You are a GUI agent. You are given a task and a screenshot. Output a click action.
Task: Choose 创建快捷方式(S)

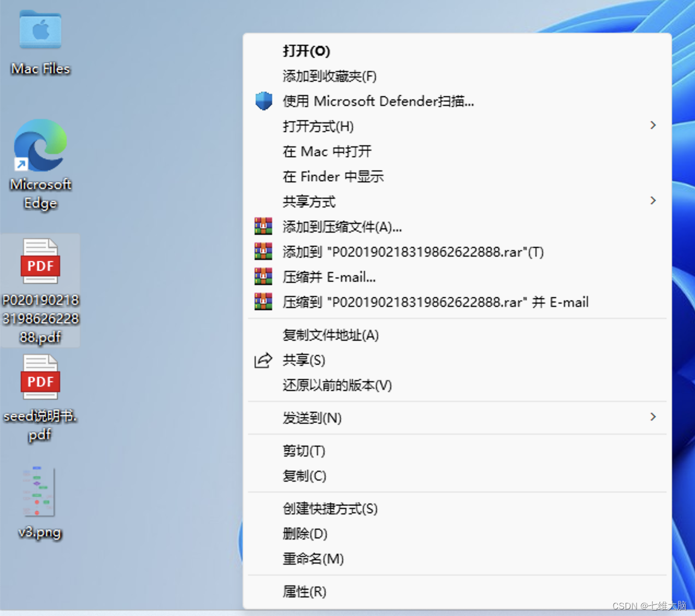point(457,508)
